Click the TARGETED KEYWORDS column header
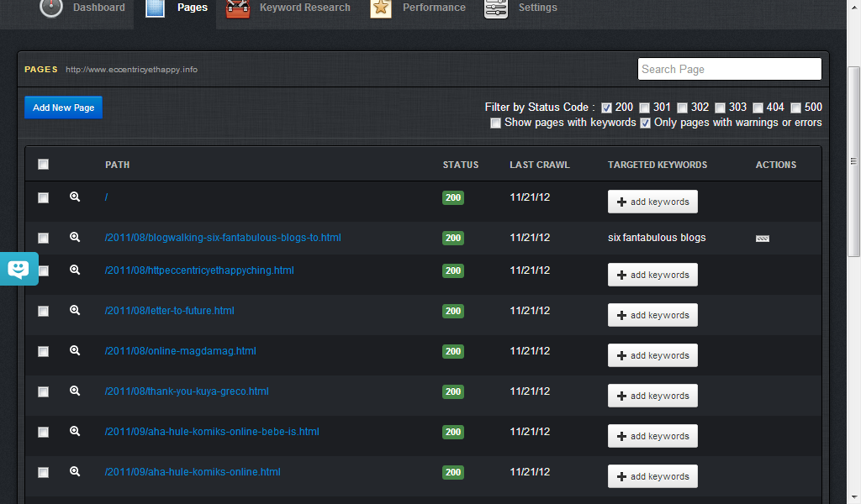 [x=658, y=165]
